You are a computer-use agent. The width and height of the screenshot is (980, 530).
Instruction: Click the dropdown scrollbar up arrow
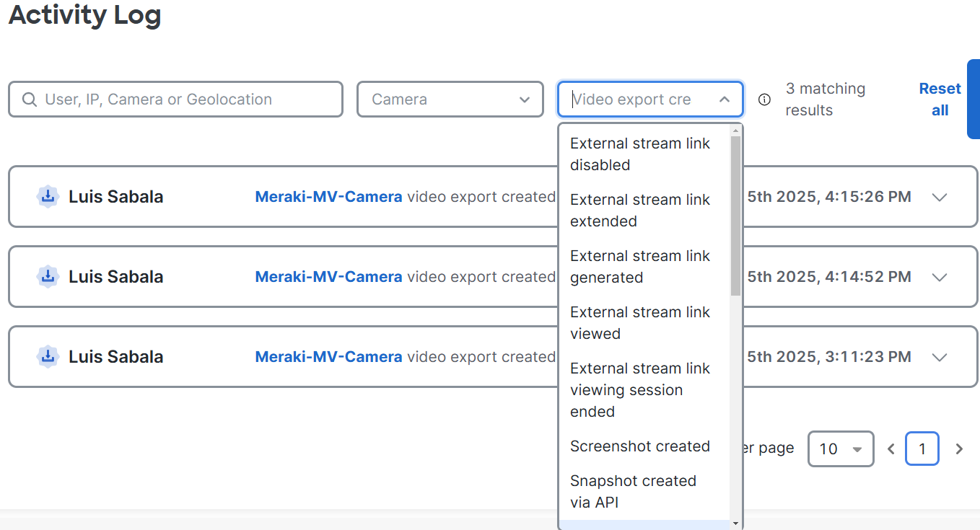click(735, 131)
